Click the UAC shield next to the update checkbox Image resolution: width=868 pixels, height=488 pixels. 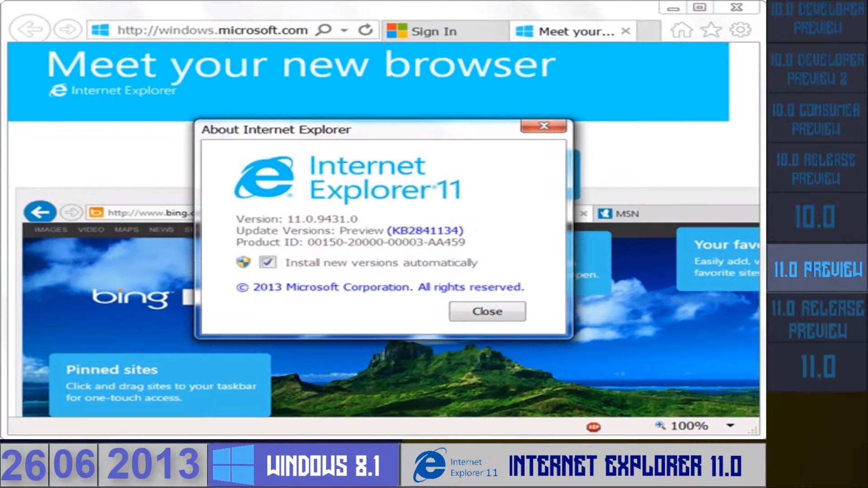tap(243, 262)
